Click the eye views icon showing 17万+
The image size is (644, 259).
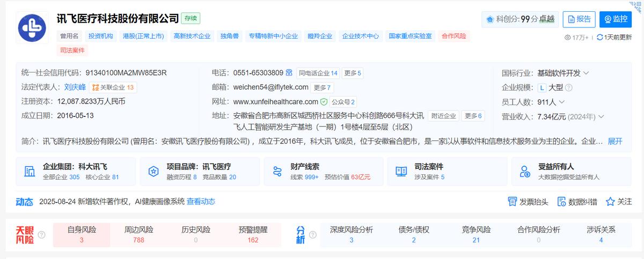tap(568, 38)
